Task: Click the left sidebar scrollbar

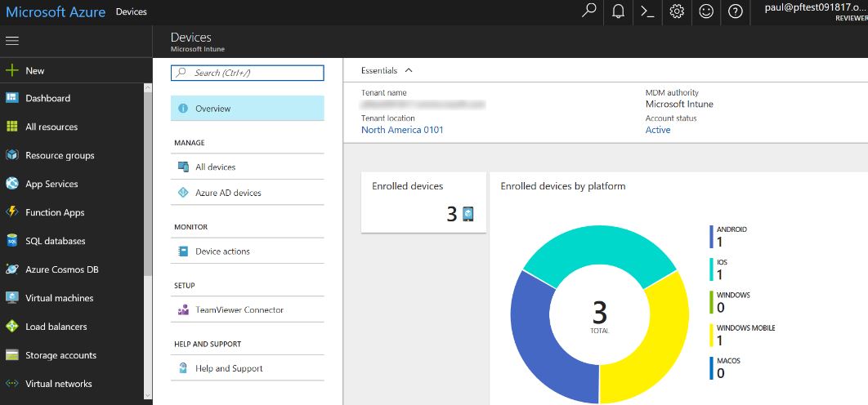Action: [148, 183]
